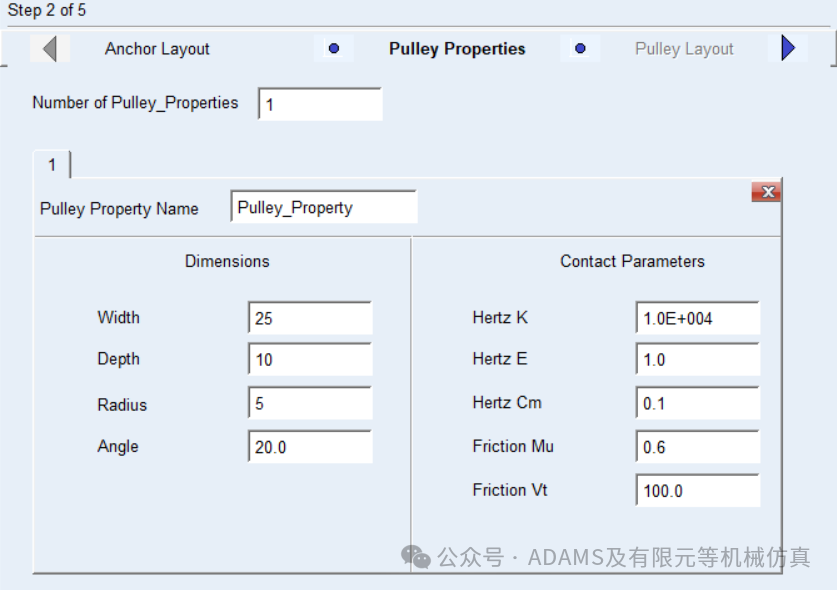Select the Angle input field
The width and height of the screenshot is (837, 590).
pos(310,446)
